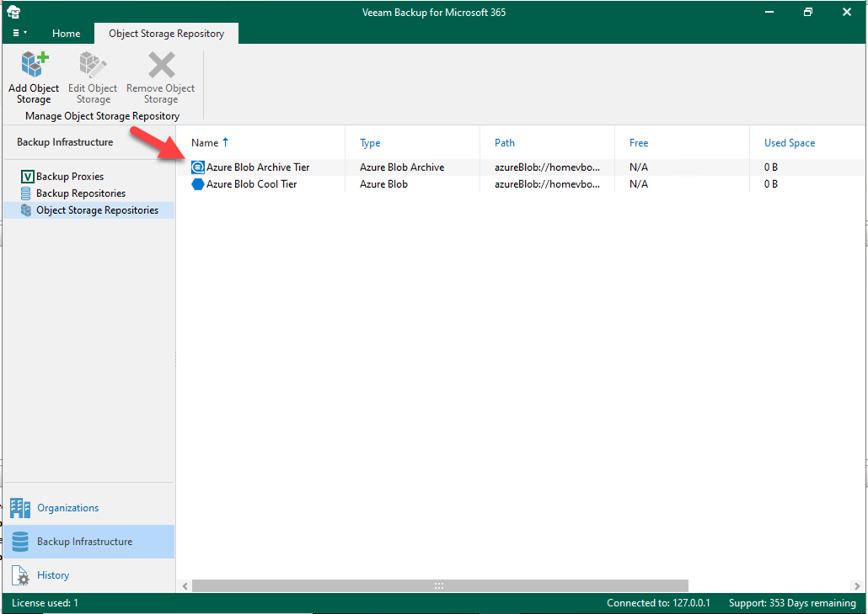Open the Backup Infrastructure view
Image resolution: width=868 pixels, height=614 pixels.
89,542
